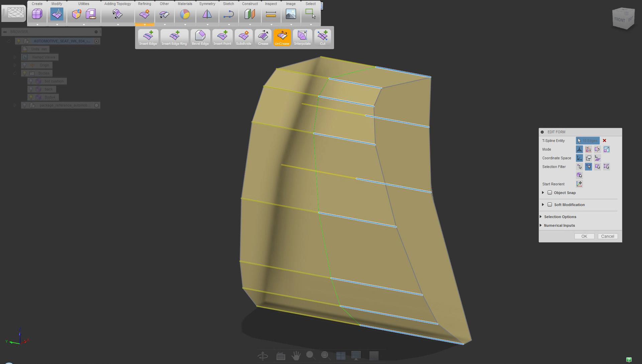Expand the Origin folder in browser

click(15, 65)
